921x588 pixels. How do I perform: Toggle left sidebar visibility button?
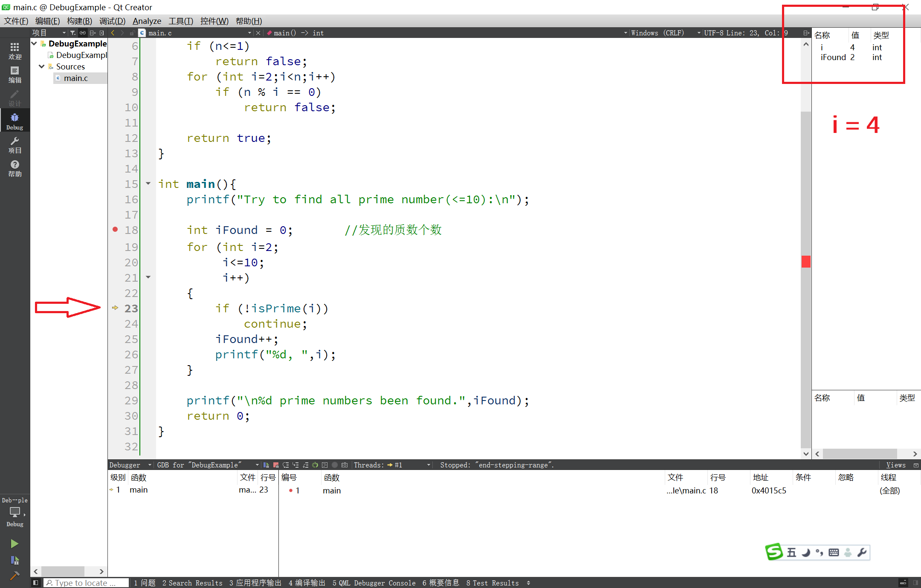click(36, 582)
